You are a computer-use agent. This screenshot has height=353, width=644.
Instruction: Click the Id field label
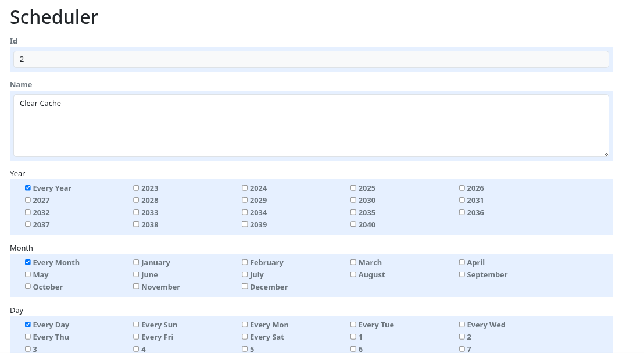point(13,41)
